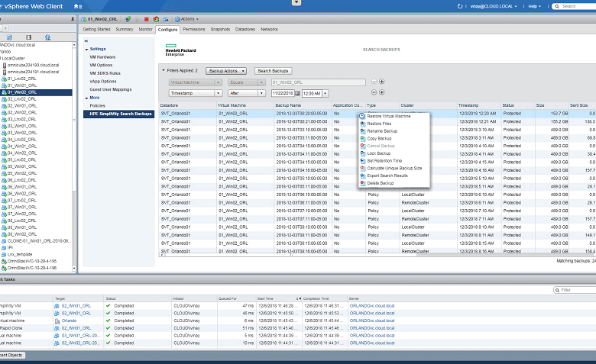
Task: Collapse the Settings group
Action: (86, 50)
